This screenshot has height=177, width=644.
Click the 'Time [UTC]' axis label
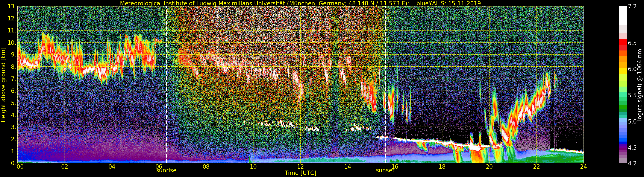click(x=300, y=173)
